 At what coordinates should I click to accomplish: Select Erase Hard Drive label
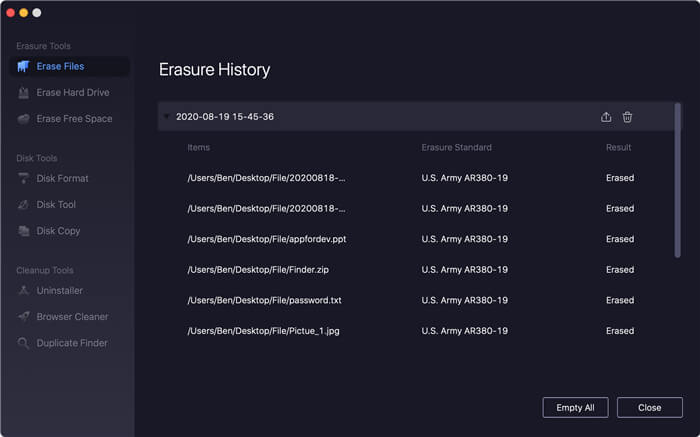coord(73,92)
